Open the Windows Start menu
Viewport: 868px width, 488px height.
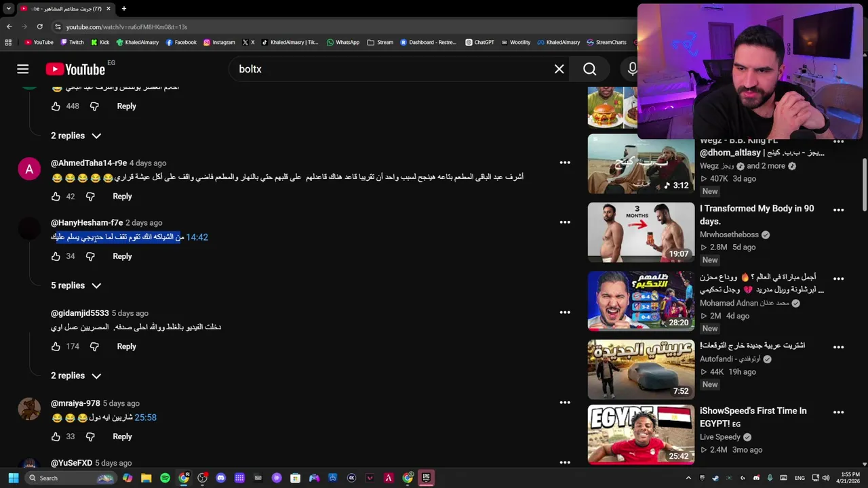tap(14, 478)
